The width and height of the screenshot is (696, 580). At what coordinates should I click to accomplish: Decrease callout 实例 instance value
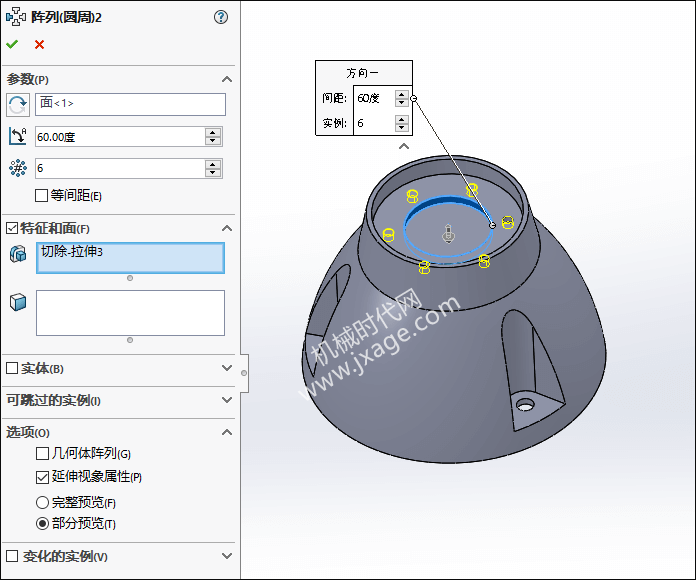402,127
